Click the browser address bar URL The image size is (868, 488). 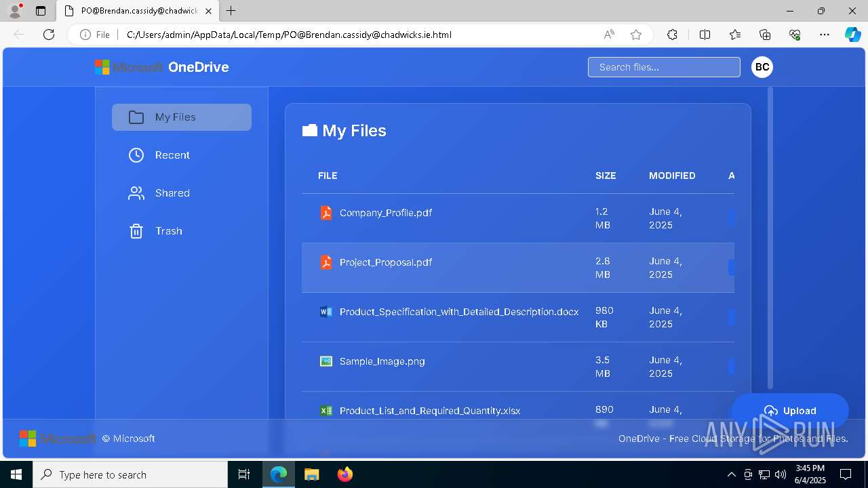pyautogui.click(x=289, y=35)
